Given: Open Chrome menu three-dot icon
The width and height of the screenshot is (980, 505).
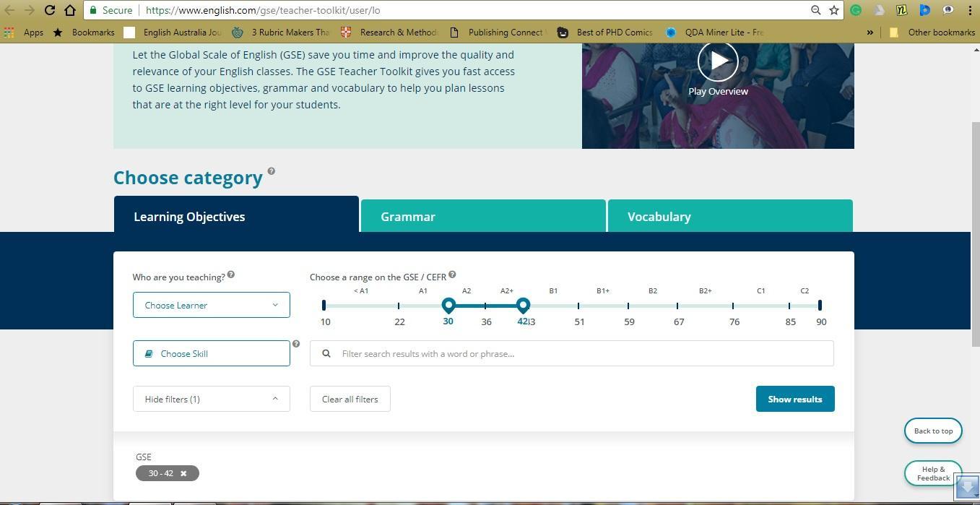Looking at the screenshot, I should (x=969, y=10).
